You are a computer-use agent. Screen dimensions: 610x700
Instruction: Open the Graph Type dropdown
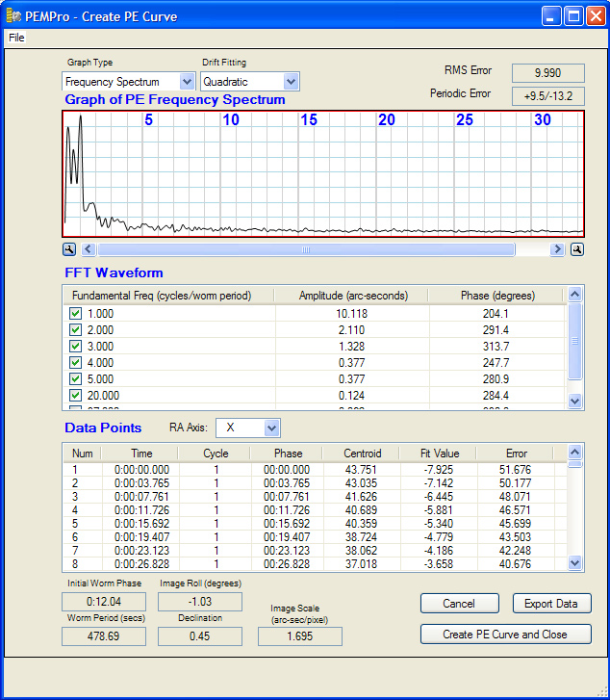[187, 82]
